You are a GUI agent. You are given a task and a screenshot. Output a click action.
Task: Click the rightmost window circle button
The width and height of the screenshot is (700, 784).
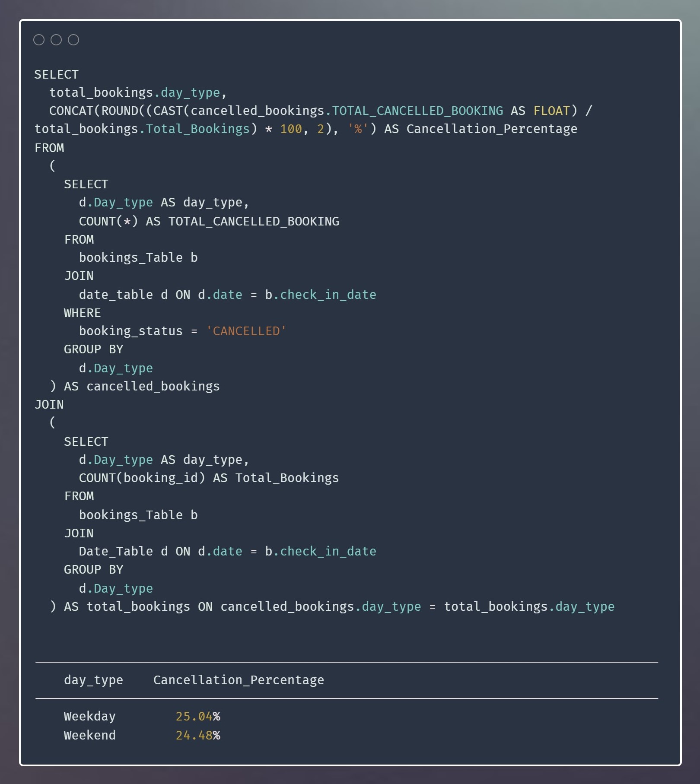tap(73, 40)
